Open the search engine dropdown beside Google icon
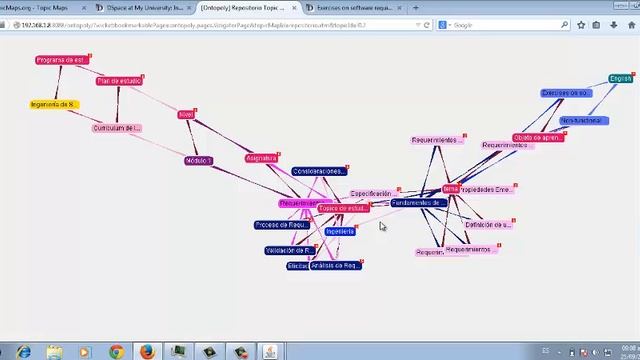This screenshot has width=640, height=360. 450,25
